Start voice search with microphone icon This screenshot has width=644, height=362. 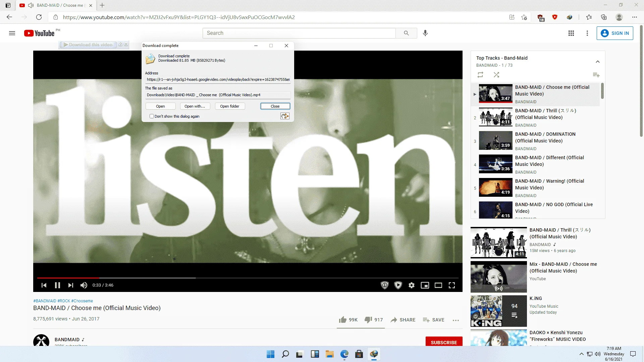point(425,33)
